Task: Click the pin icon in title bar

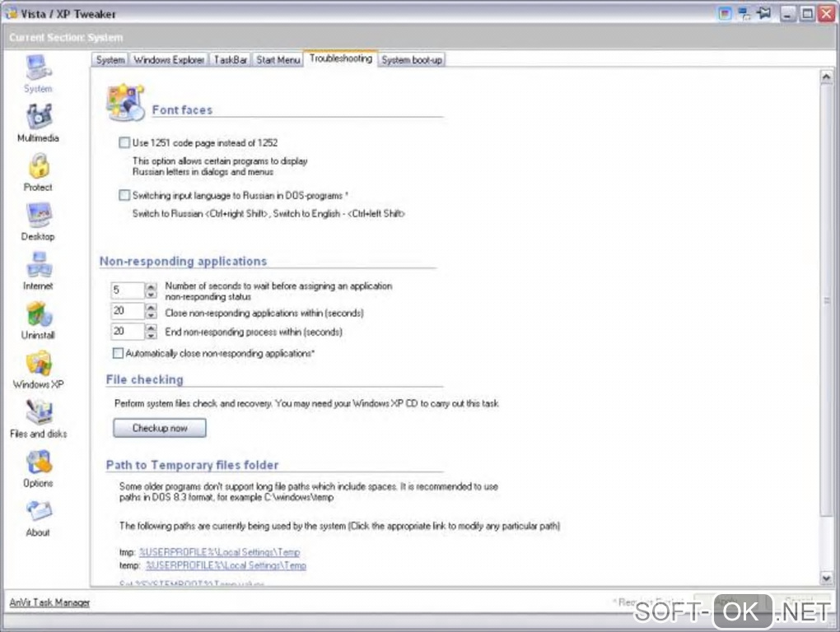Action: [x=764, y=13]
